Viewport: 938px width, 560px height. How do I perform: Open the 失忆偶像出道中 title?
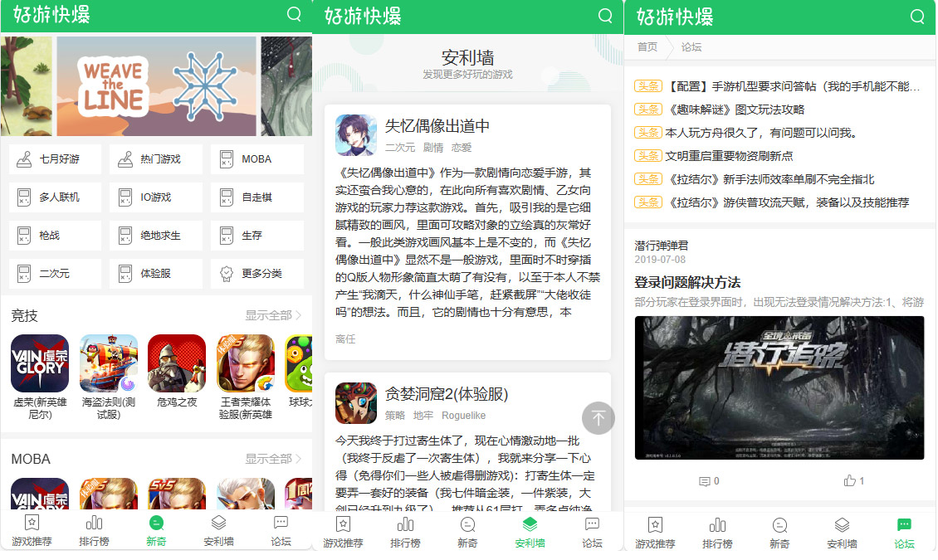tap(437, 125)
